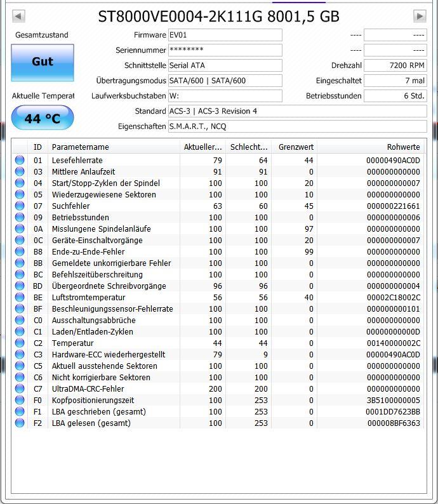Click status icon for Start/Stopp-Zyklen der Spindel

(x=20, y=183)
